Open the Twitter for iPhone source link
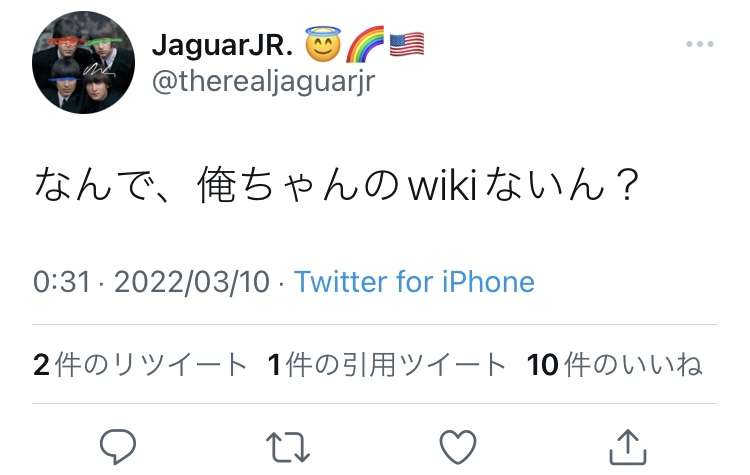This screenshot has width=750, height=475. 414,282
